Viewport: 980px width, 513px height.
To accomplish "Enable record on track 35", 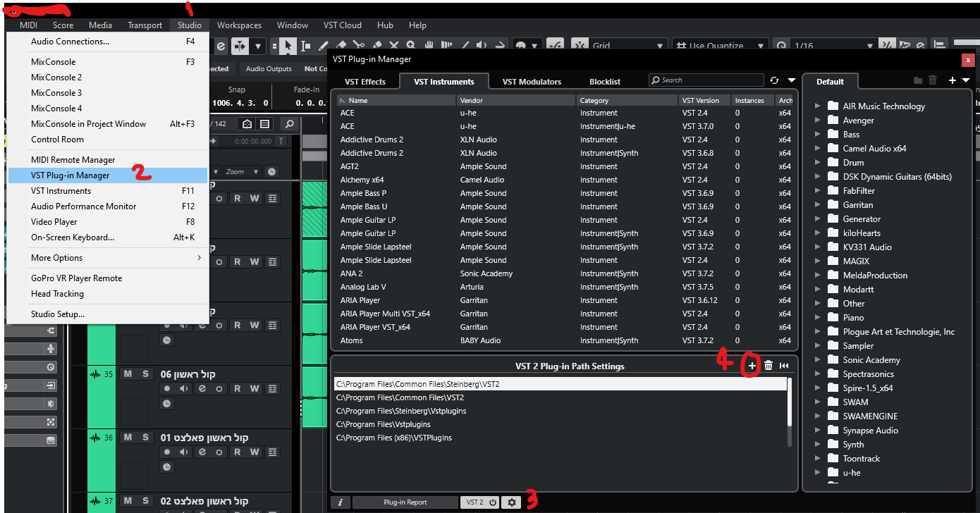I will coord(167,388).
